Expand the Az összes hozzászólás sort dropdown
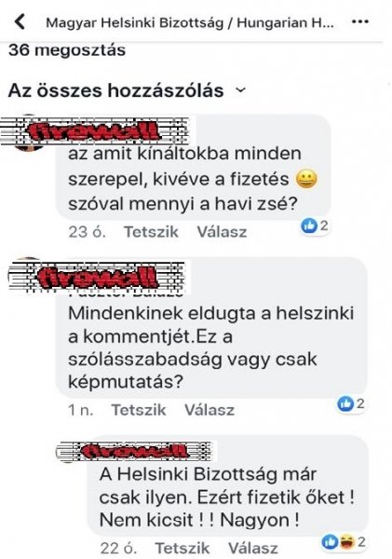 tap(241, 90)
